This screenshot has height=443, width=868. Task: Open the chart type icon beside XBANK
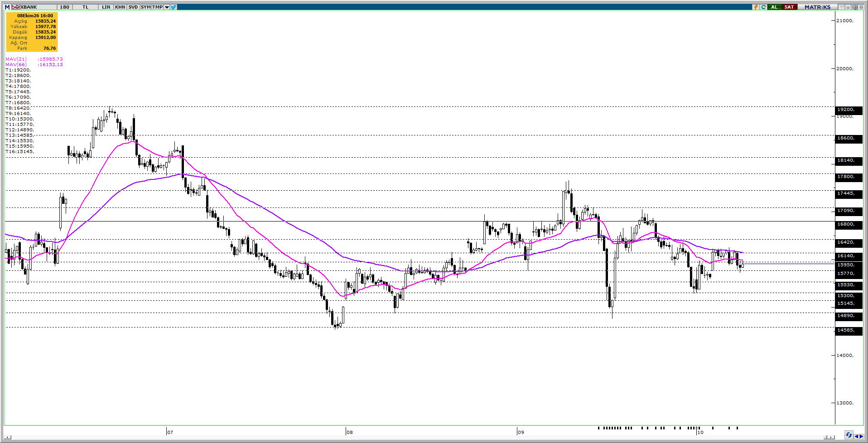tap(15, 7)
